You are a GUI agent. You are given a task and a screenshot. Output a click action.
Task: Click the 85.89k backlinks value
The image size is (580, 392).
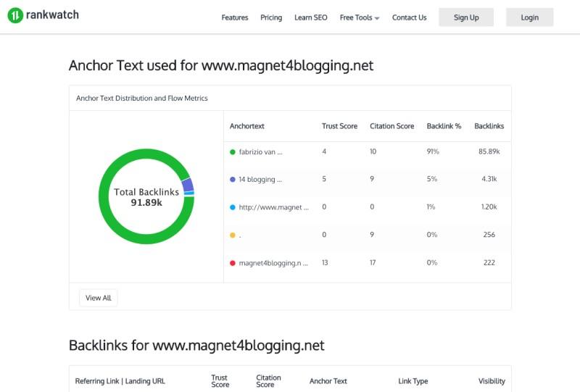pos(489,151)
